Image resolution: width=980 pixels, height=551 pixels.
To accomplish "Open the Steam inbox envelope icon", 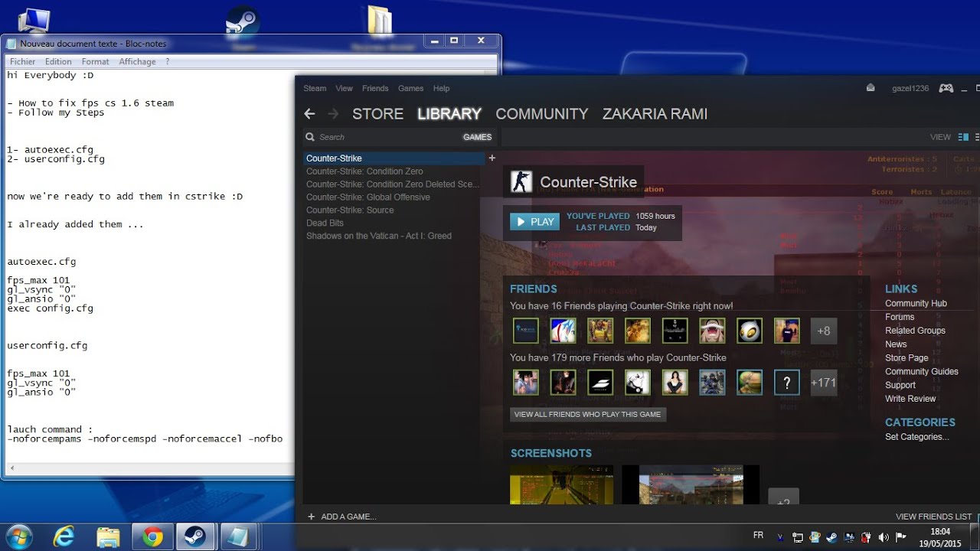I will [871, 88].
